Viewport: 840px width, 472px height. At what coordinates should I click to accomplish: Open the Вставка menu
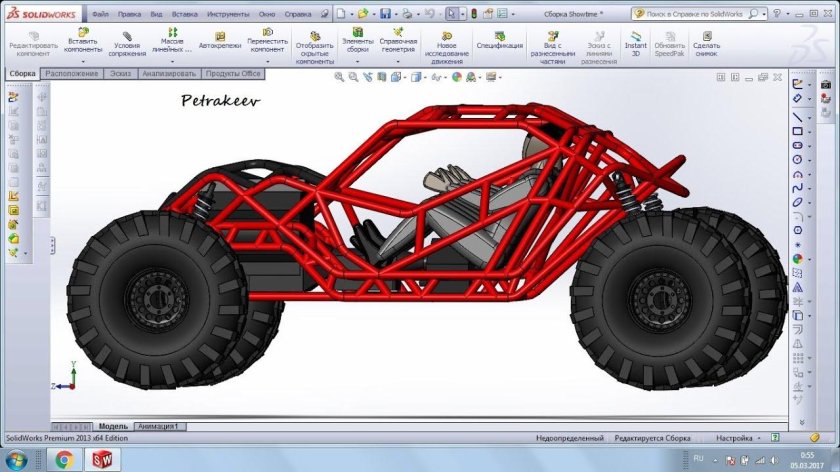(x=184, y=15)
